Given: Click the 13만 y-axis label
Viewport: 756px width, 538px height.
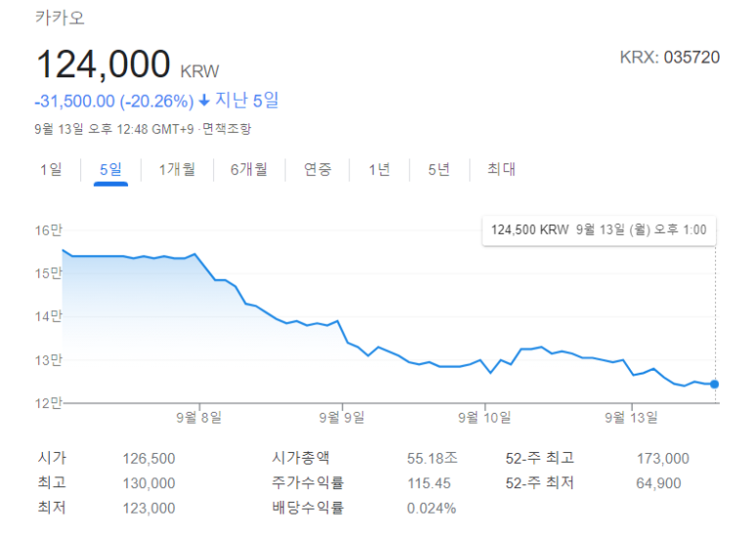Looking at the screenshot, I should pos(48,360).
